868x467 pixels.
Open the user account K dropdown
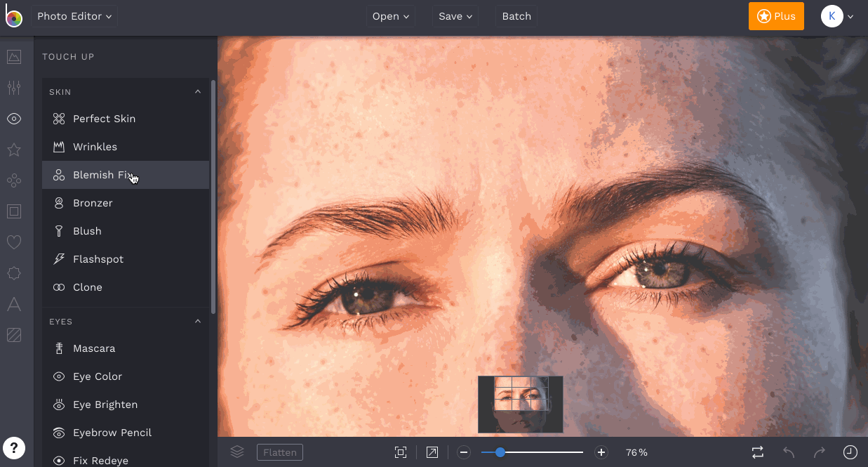click(x=838, y=16)
